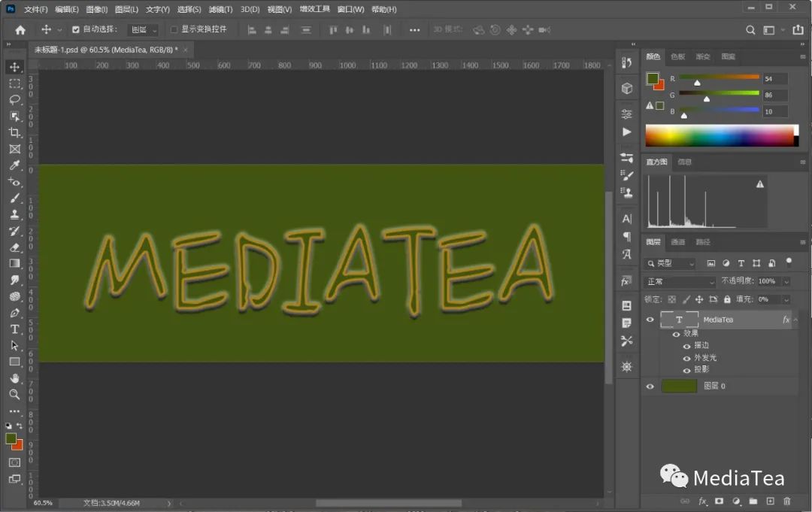The width and height of the screenshot is (812, 512).
Task: Select the Zoom magnifier tool
Action: tap(14, 395)
